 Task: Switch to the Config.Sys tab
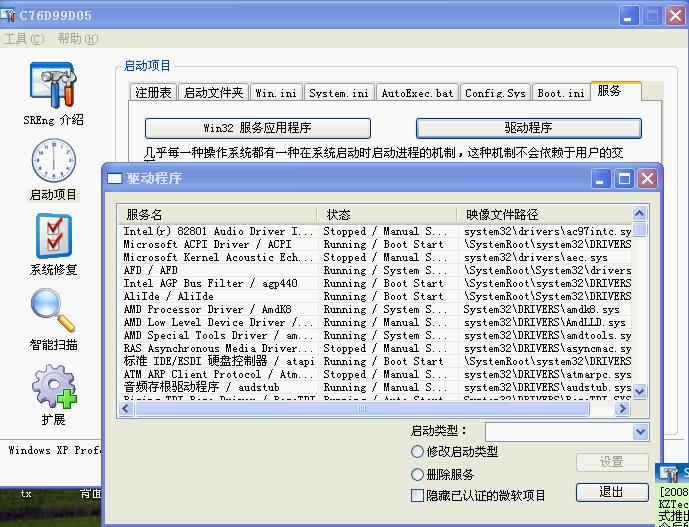coord(495,93)
